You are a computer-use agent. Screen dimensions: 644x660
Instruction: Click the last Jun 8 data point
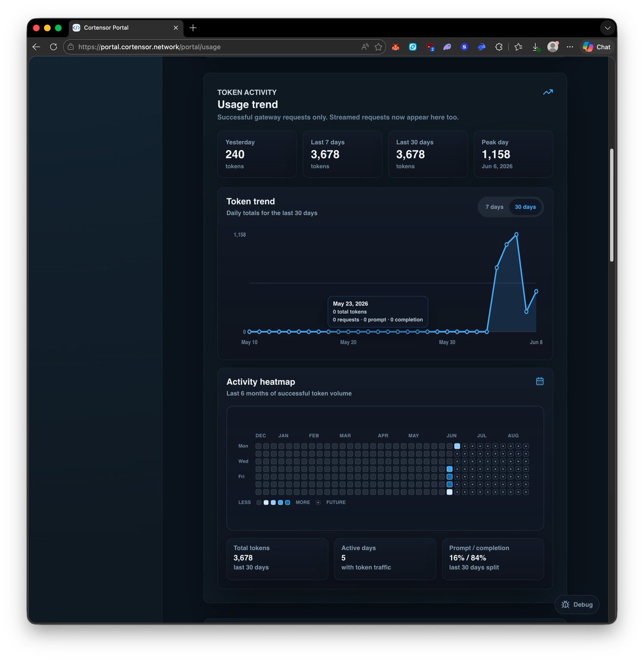point(536,291)
